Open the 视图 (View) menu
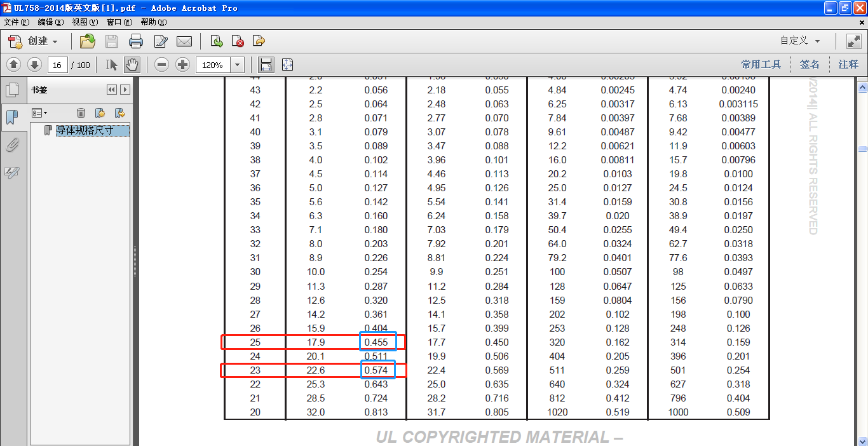 pos(85,22)
